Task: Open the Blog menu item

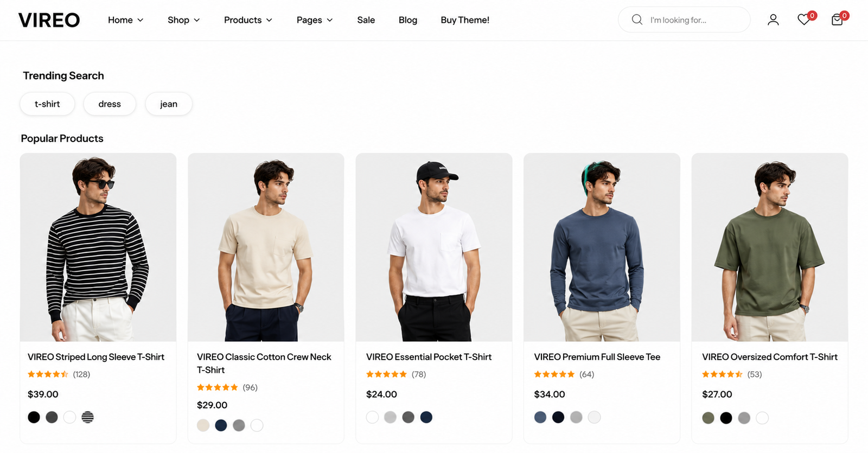Action: (x=408, y=20)
